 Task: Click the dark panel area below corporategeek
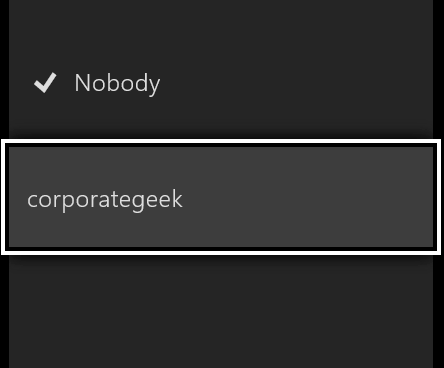(x=221, y=312)
